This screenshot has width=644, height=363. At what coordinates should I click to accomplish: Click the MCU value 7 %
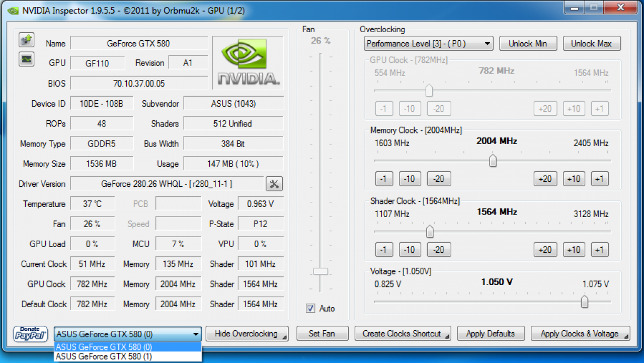[x=179, y=244]
